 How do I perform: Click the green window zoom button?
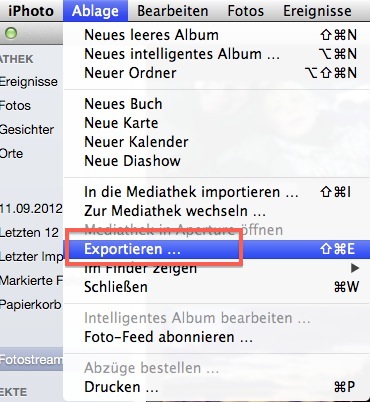(11, 33)
